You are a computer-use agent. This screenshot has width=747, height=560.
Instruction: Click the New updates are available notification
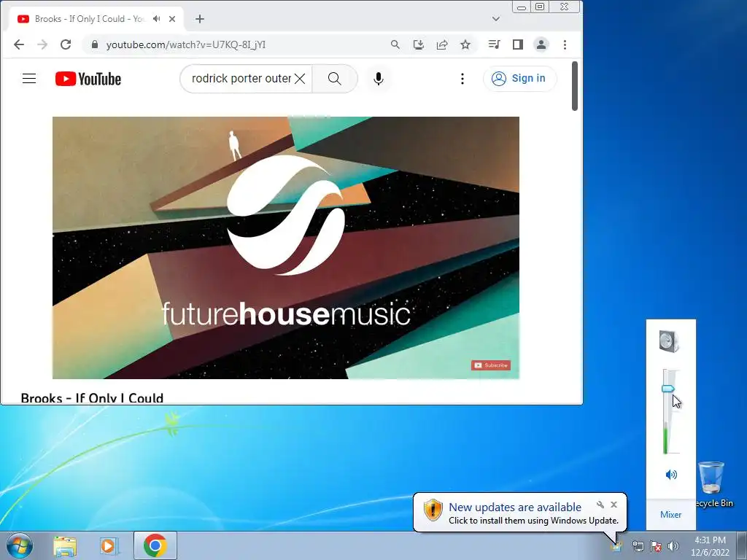[515, 507]
